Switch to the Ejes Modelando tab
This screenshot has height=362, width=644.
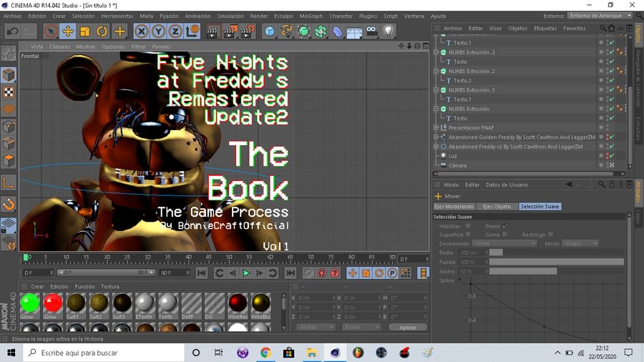coord(454,207)
